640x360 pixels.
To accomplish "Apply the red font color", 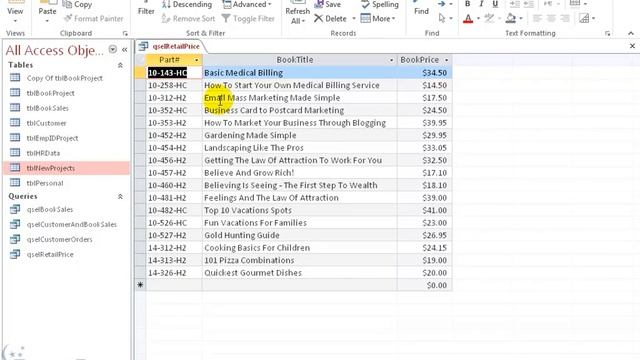I will [468, 18].
